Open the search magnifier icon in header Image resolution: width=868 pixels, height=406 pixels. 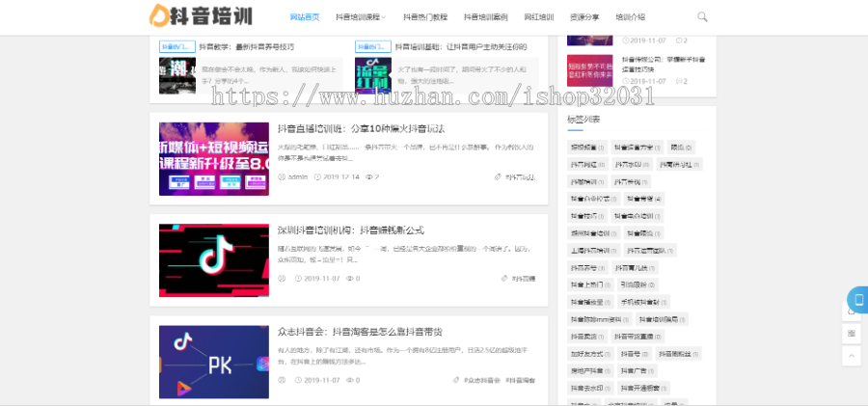point(702,16)
